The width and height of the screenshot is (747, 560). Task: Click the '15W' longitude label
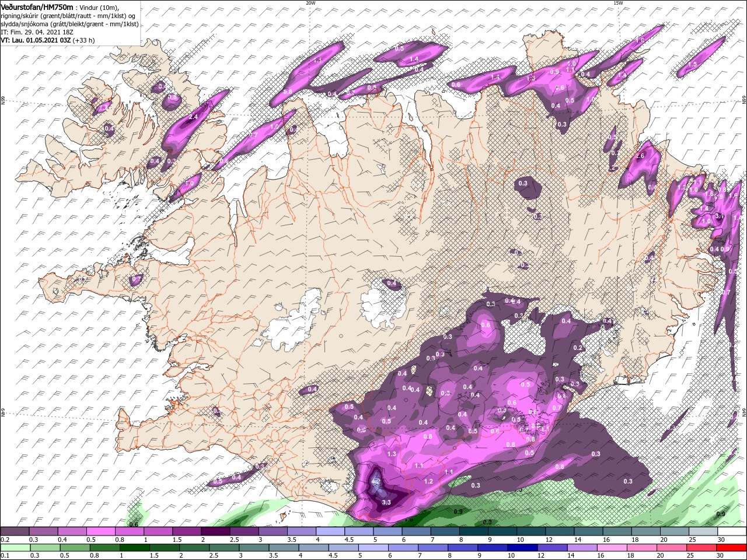point(618,3)
